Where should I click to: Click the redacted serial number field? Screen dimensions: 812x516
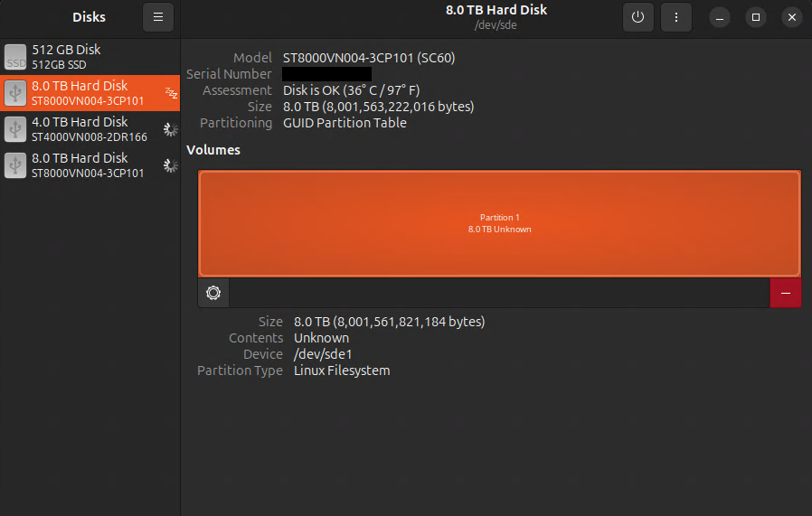click(x=326, y=74)
